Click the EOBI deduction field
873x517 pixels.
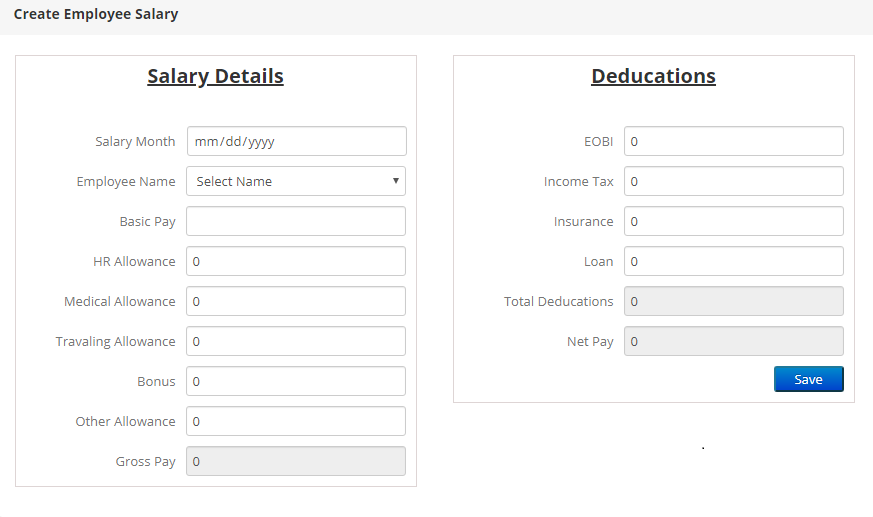(733, 141)
